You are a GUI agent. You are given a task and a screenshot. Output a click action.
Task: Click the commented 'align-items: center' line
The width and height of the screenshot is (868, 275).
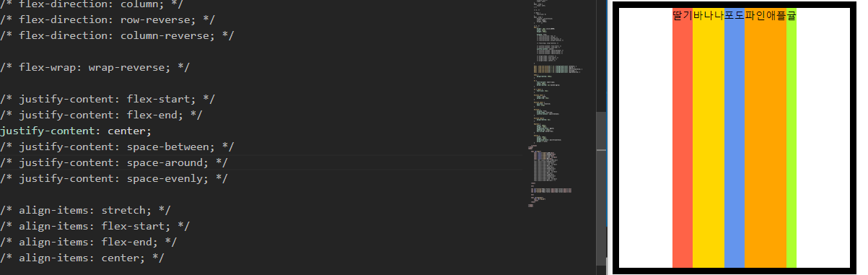(82, 258)
